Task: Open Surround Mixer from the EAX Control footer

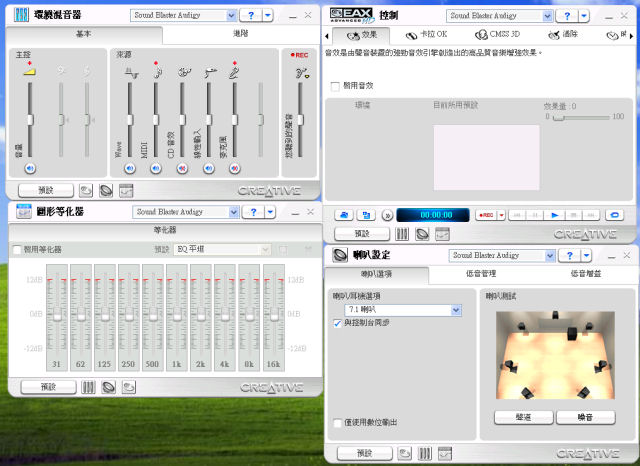Action: (402, 234)
